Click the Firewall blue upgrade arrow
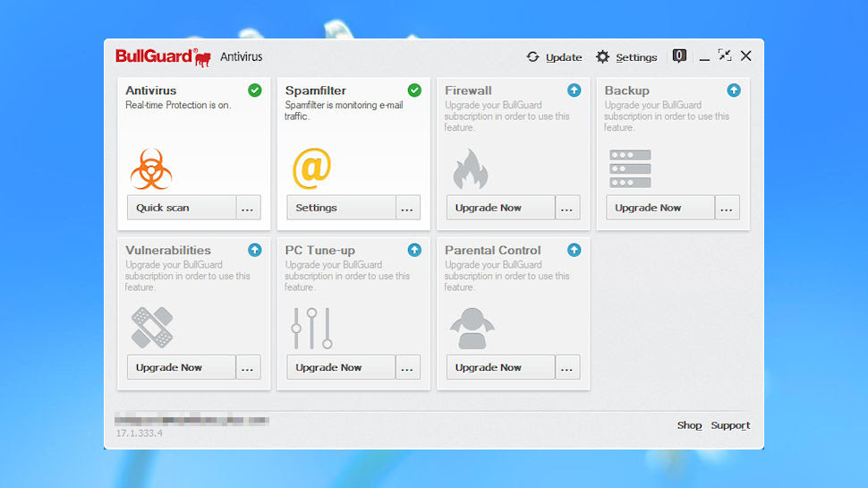This screenshot has width=868, height=488. pyautogui.click(x=574, y=90)
